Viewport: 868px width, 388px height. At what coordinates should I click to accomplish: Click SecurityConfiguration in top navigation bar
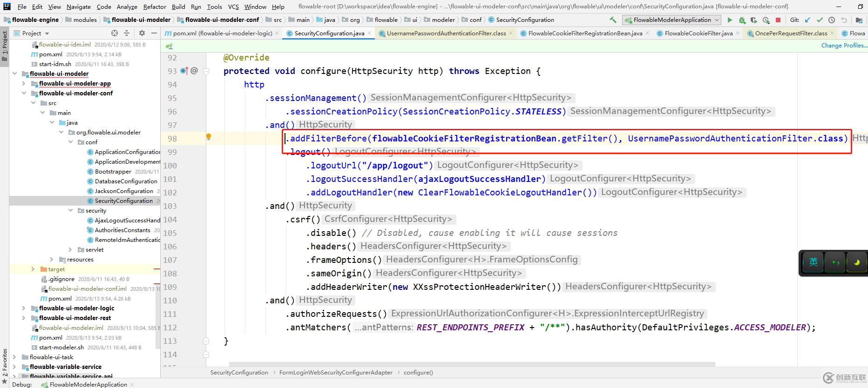coord(525,20)
